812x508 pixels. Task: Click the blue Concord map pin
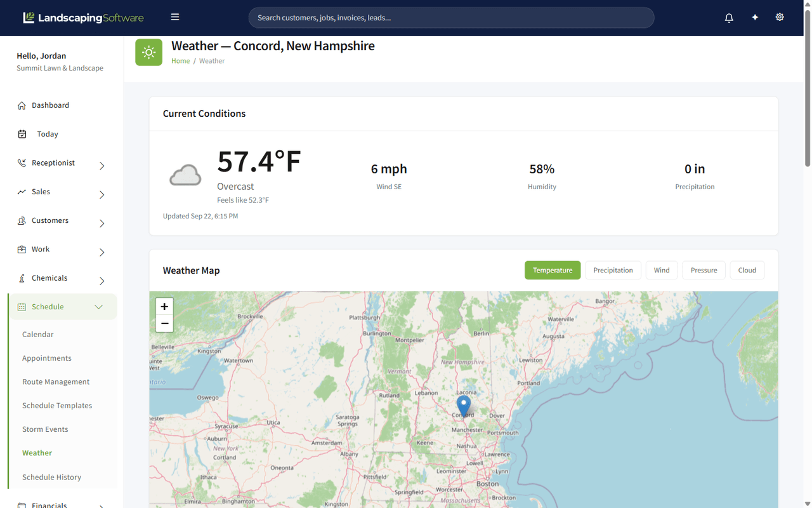tap(464, 406)
